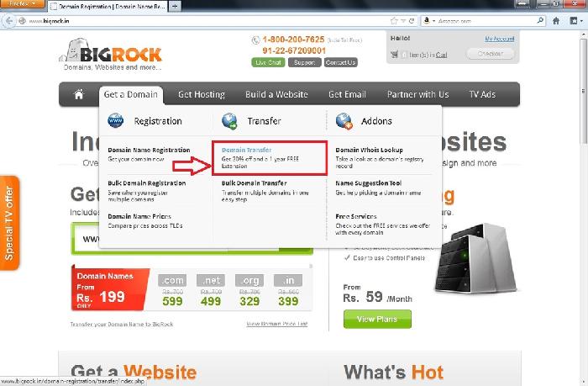Click the BigRock logo
588x386 pixels.
(111, 55)
